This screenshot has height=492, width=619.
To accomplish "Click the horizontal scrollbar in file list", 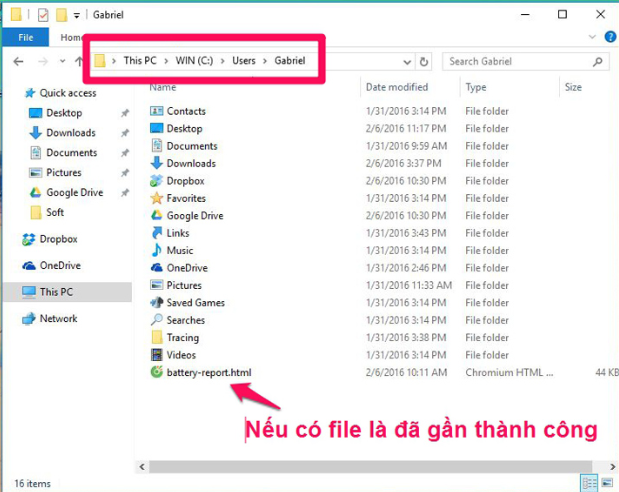I will coord(350,468).
